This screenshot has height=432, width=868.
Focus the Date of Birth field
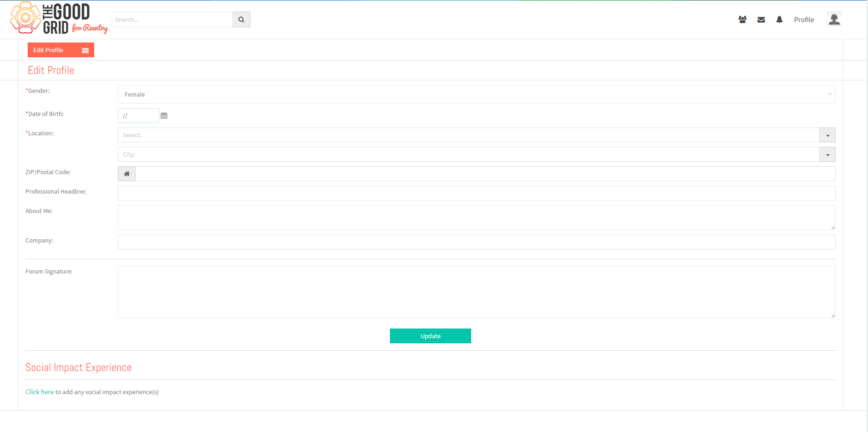[x=139, y=116]
